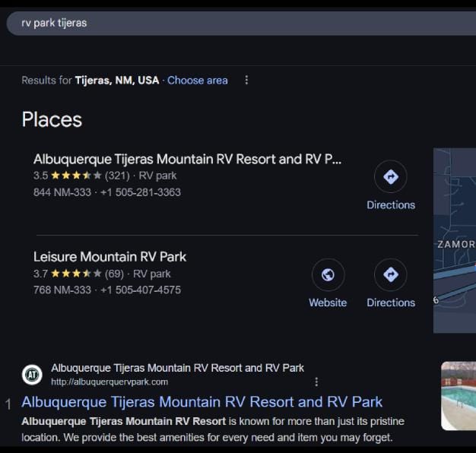This screenshot has height=453, width=476.
Task: Click phone number +1 505-281-3363
Action: pyautogui.click(x=141, y=192)
